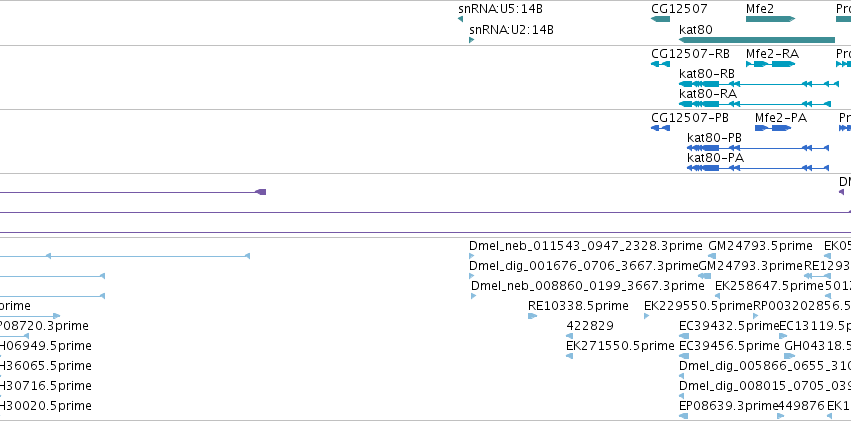Click the Mfe2-RA transcript label
This screenshot has height=421, width=851.
[772, 54]
